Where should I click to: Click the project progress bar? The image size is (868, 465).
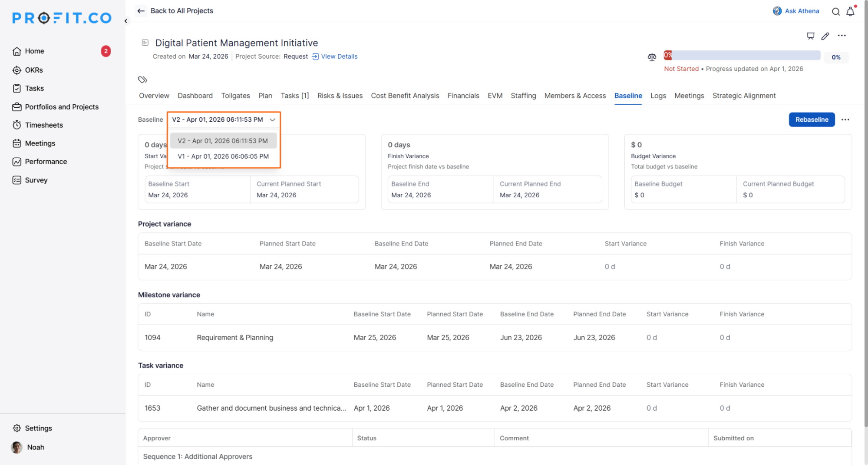point(742,56)
